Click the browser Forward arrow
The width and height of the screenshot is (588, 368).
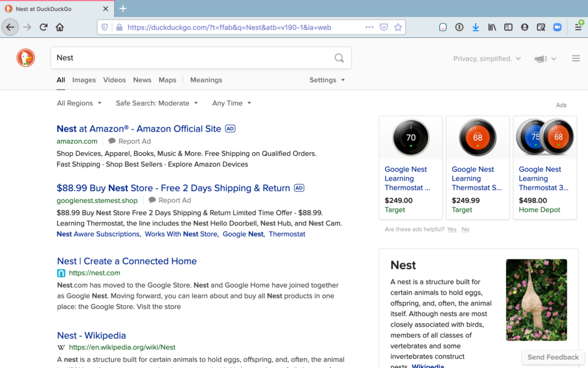point(27,27)
